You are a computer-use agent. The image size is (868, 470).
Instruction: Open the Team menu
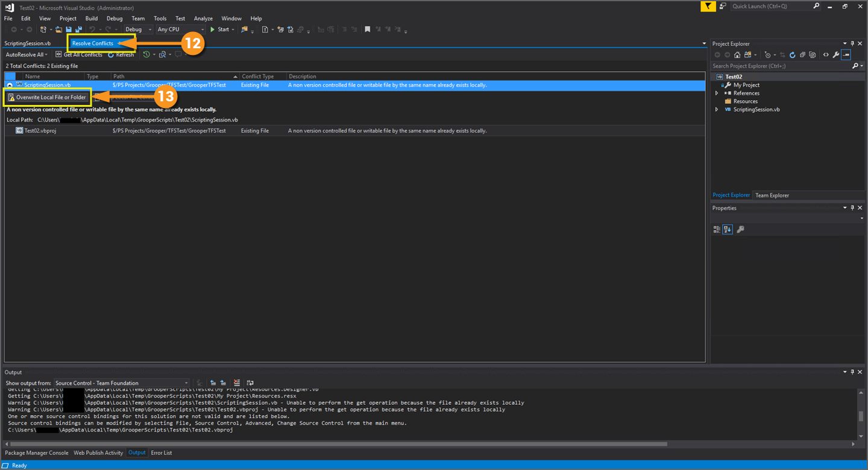(138, 19)
